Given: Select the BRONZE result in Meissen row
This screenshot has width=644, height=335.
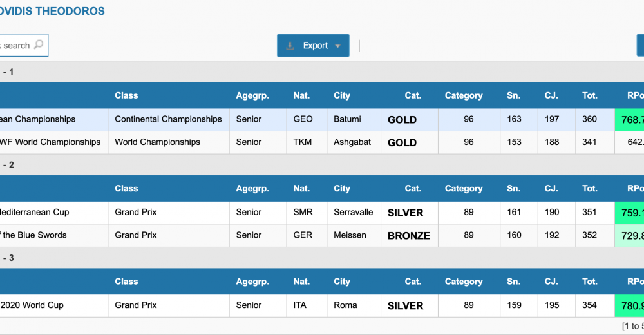Looking at the screenshot, I should (408, 236).
